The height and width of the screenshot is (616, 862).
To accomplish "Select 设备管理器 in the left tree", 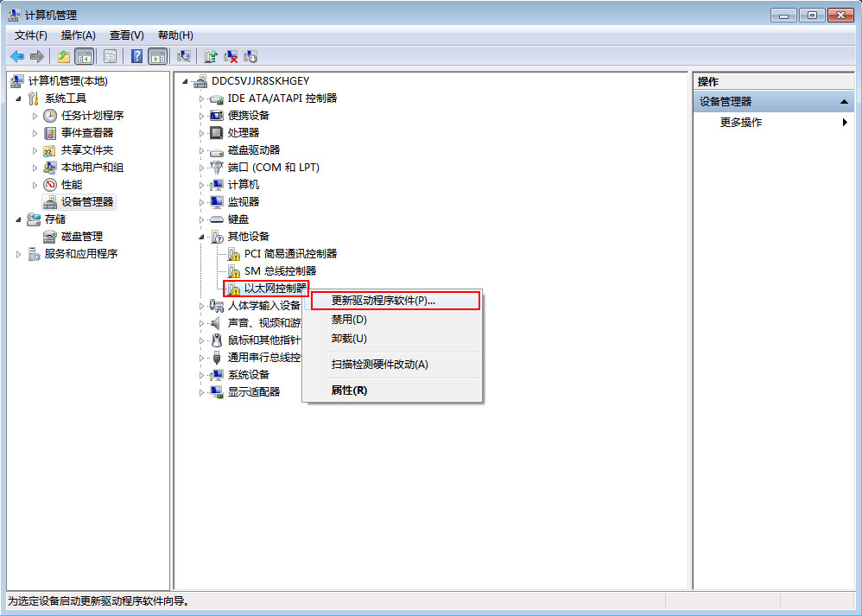I will pyautogui.click(x=87, y=202).
